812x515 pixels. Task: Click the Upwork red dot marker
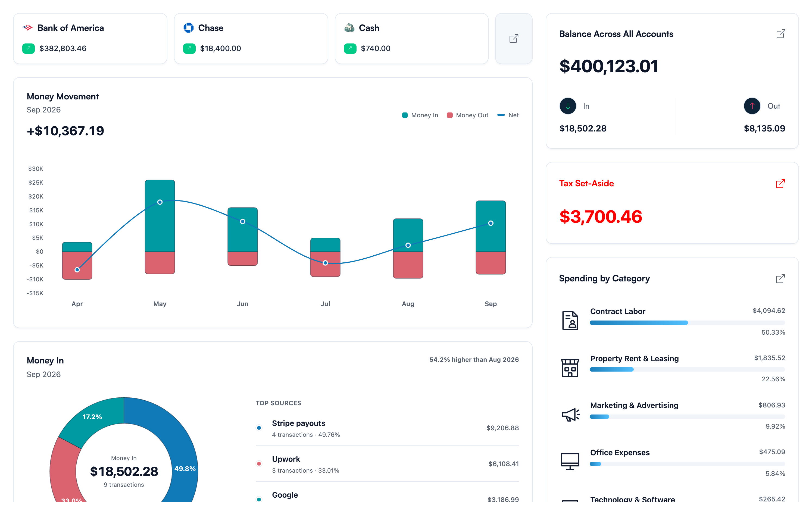pos(259,463)
